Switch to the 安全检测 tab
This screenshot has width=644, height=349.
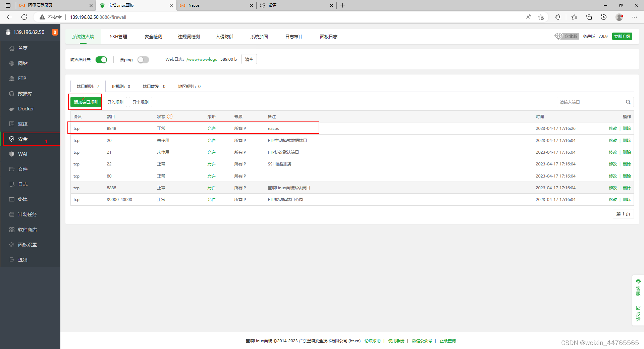click(x=153, y=37)
